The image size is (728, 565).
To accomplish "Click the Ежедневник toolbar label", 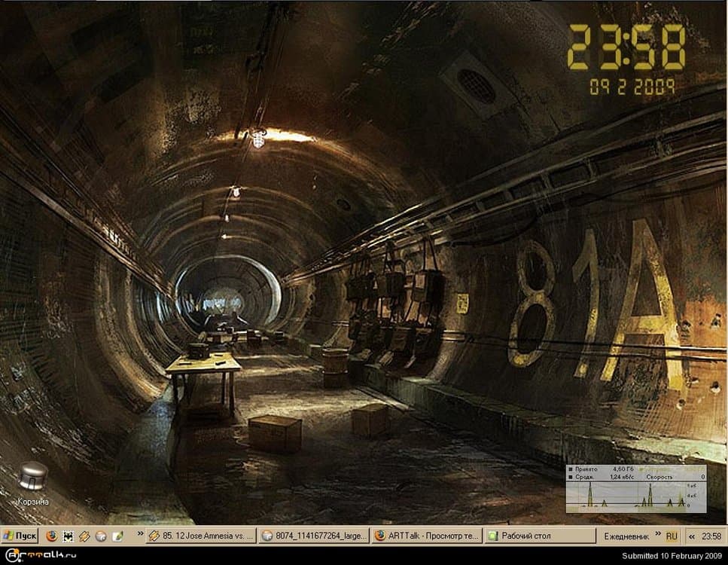I will [626, 536].
